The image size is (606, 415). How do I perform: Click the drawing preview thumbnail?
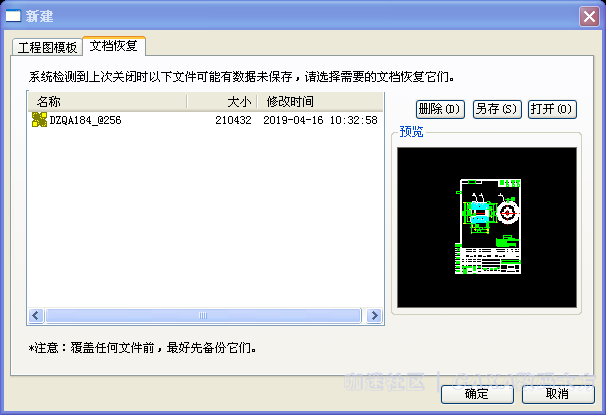487,227
